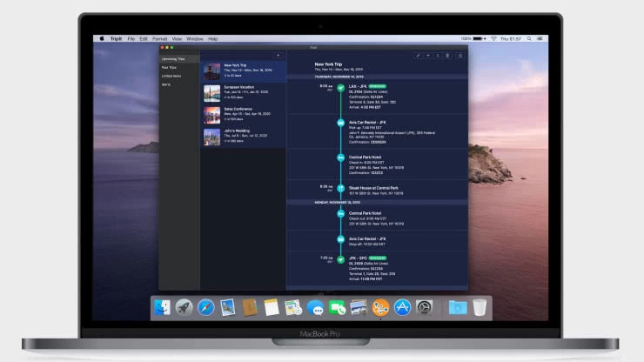Click the Avis Car Rental pick-up icon
This screenshot has width=644, height=362.
point(341,123)
